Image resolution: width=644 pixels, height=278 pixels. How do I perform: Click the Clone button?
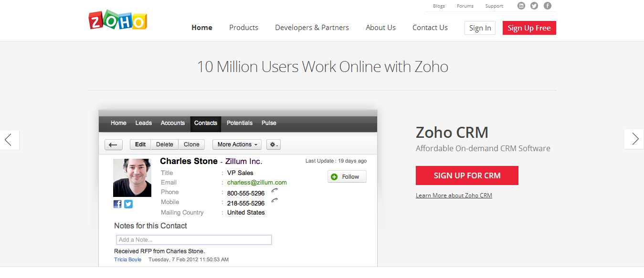pos(191,144)
